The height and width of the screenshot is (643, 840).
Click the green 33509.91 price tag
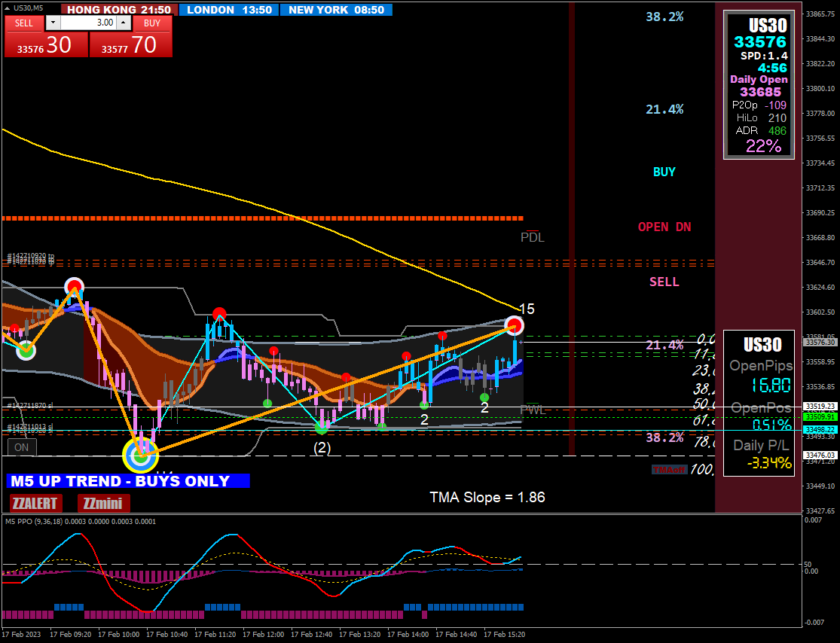tap(820, 416)
